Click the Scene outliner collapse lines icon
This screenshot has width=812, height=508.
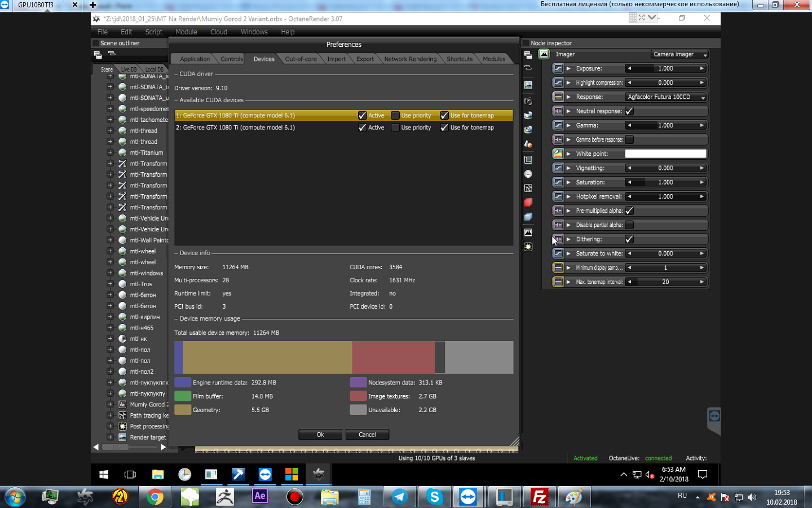tap(112, 54)
